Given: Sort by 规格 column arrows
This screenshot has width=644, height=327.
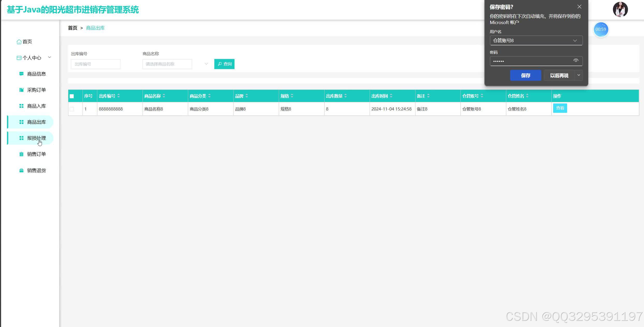Looking at the screenshot, I should [292, 96].
